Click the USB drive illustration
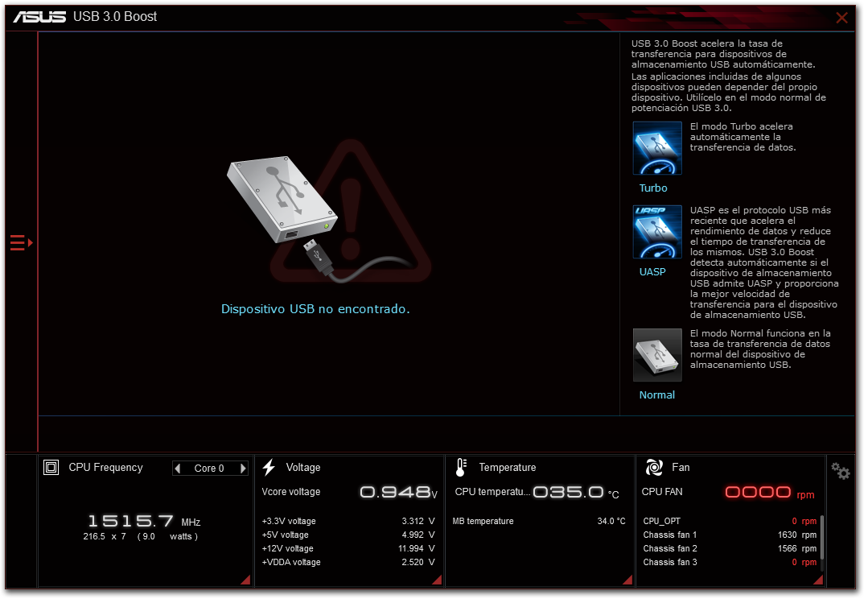 click(x=282, y=200)
